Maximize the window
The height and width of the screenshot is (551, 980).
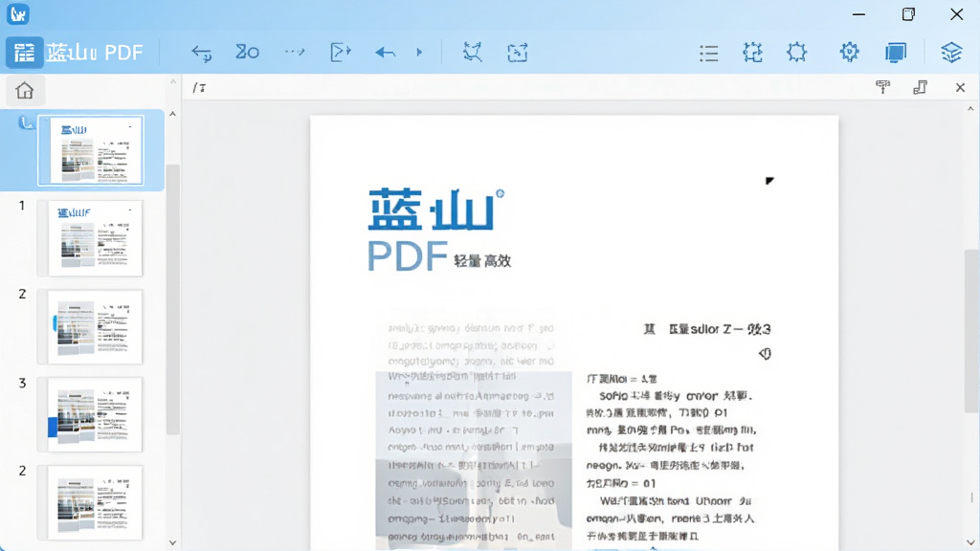pyautogui.click(x=908, y=14)
